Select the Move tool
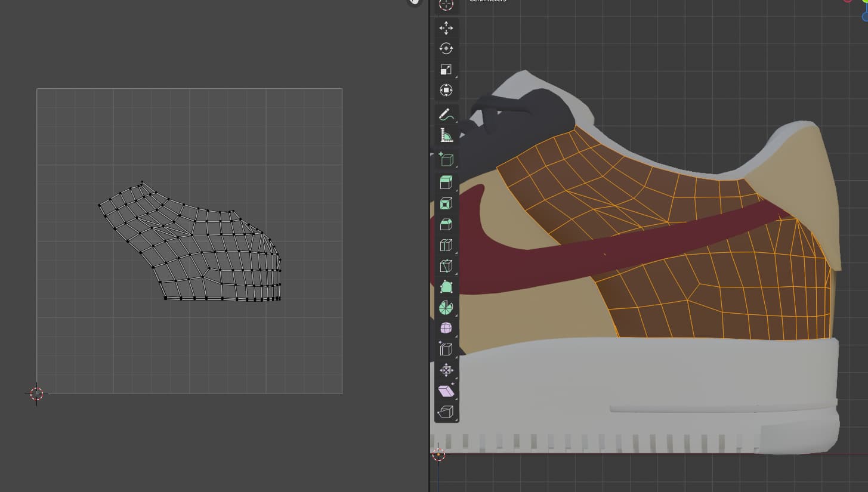This screenshot has width=868, height=492. point(446,28)
